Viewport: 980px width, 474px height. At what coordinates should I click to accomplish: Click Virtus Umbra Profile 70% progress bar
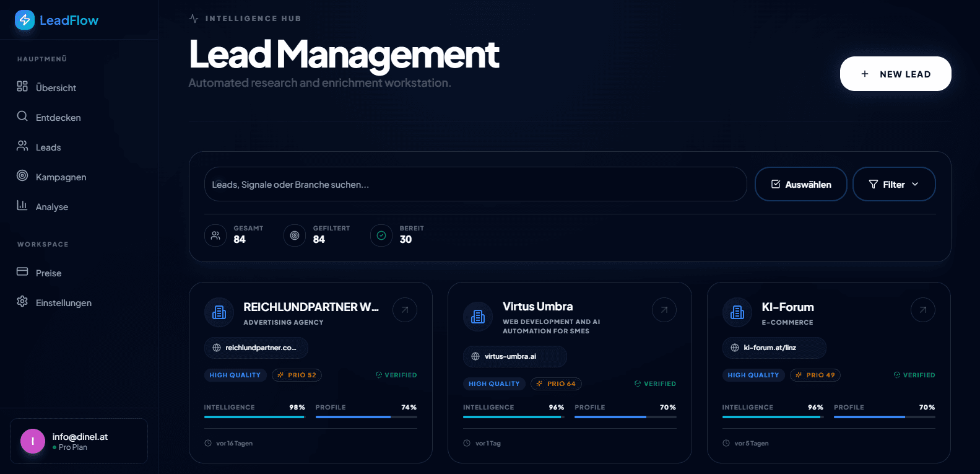[625, 417]
